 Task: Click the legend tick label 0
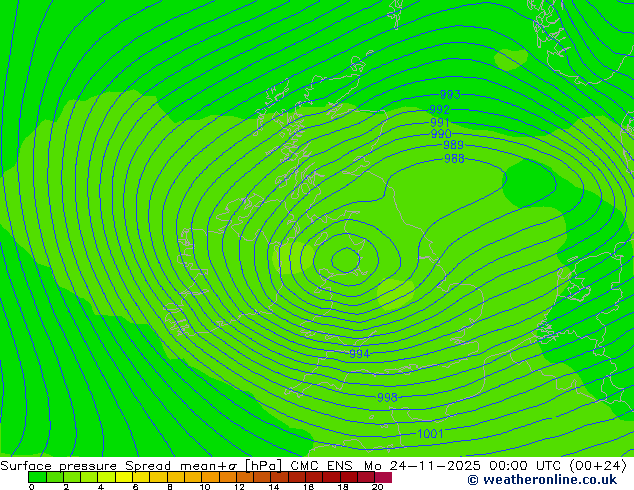point(32,487)
